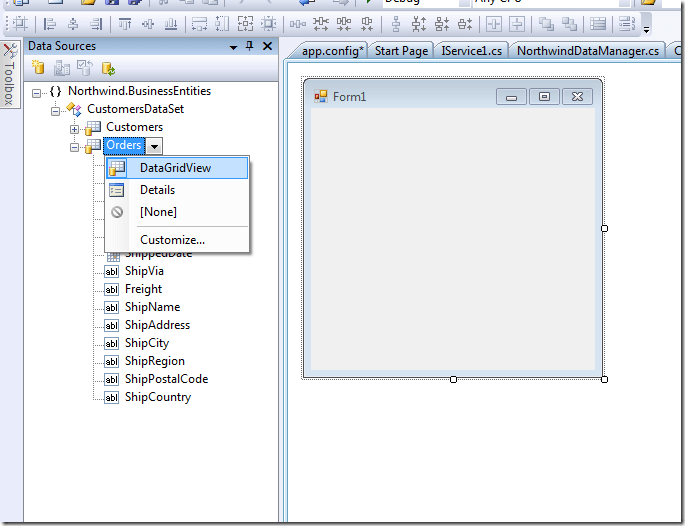
Task: Open the Data Sources window position dropdown
Action: coord(233,46)
